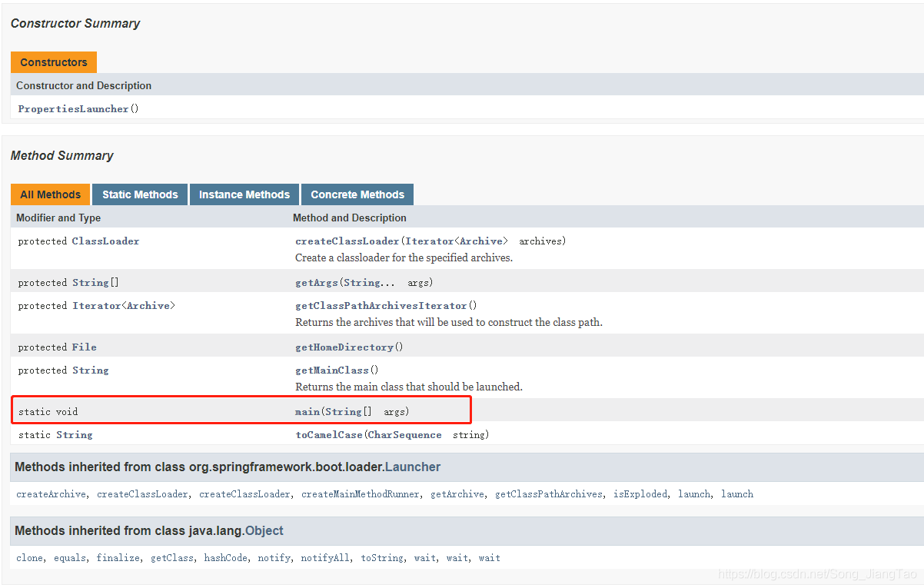Open the getArgs method link
This screenshot has width=924, height=588.
pyautogui.click(x=317, y=283)
